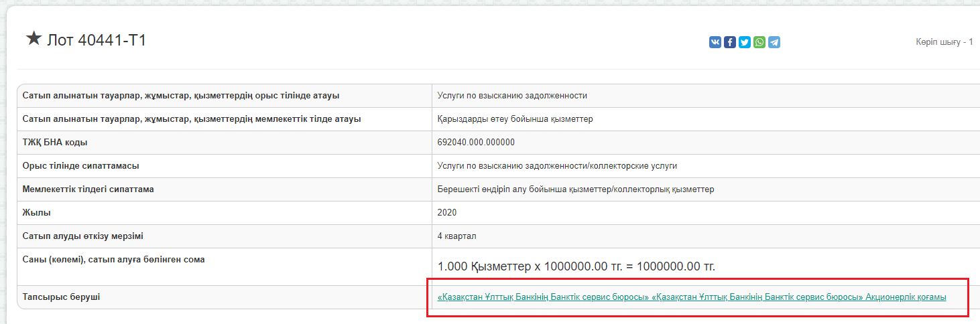Click the 4 квартал value
Image resolution: width=980 pixels, height=324 pixels.
point(456,236)
